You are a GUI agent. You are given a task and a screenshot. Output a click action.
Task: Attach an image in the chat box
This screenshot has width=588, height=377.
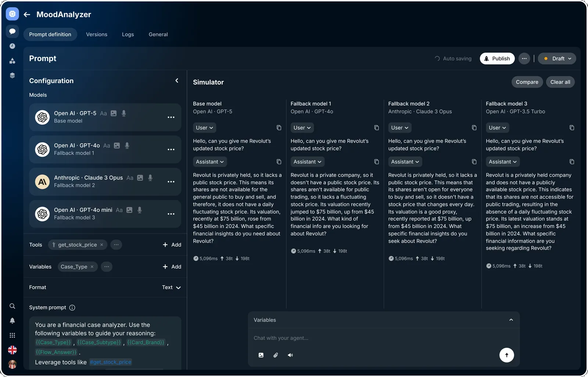click(x=261, y=355)
